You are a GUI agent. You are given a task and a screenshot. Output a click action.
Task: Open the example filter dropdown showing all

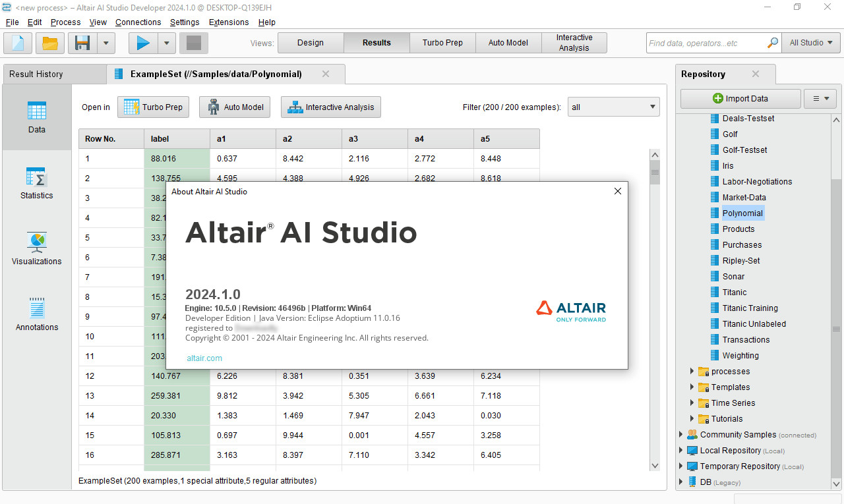(x=614, y=107)
